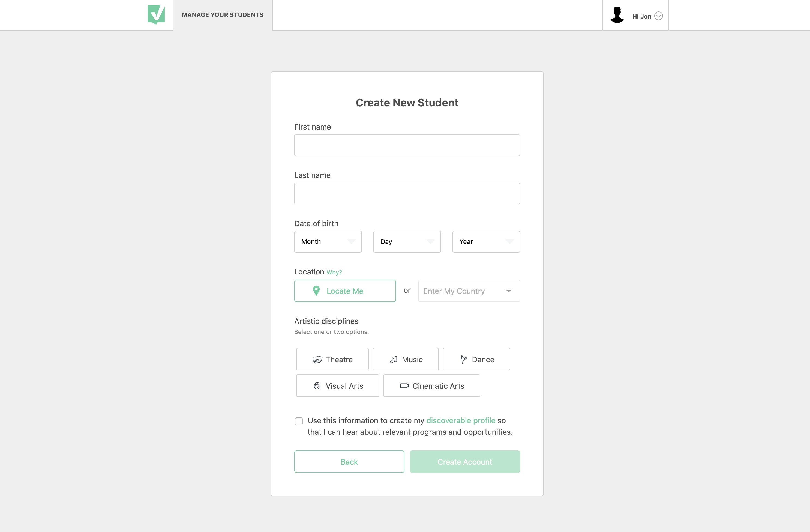The width and height of the screenshot is (810, 532).
Task: Click the Veed checkmark logo icon
Action: [156, 15]
